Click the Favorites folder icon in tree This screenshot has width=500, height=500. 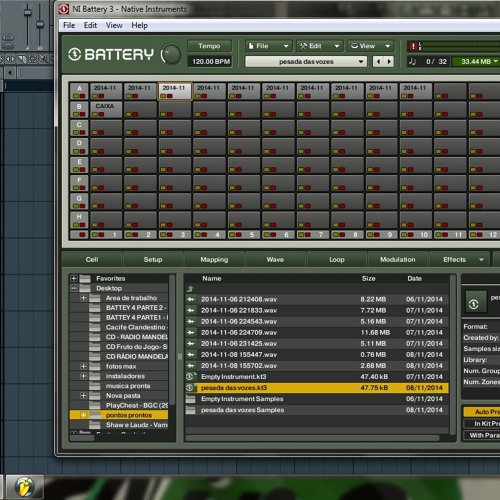[x=85, y=278]
